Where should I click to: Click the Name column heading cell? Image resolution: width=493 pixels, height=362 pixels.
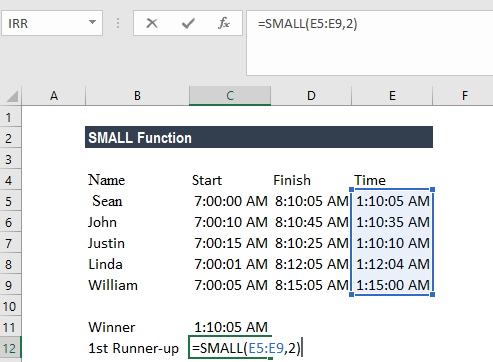137,180
